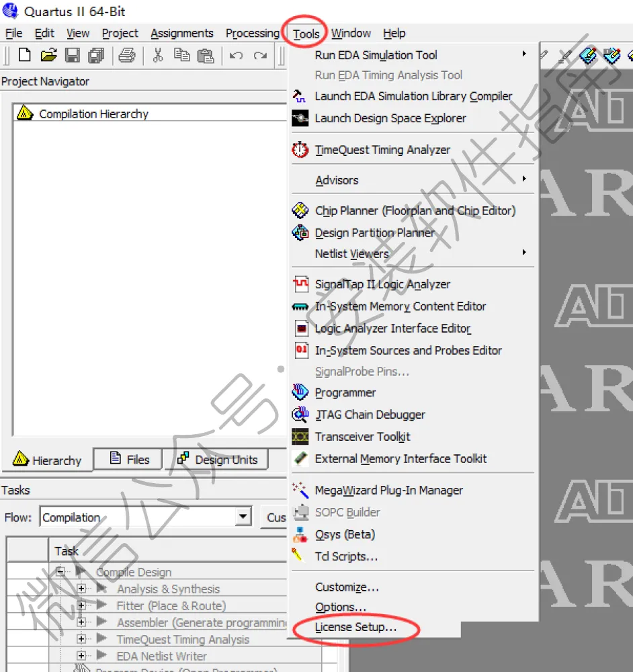Open the Edit menu
633x672 pixels.
click(x=44, y=33)
